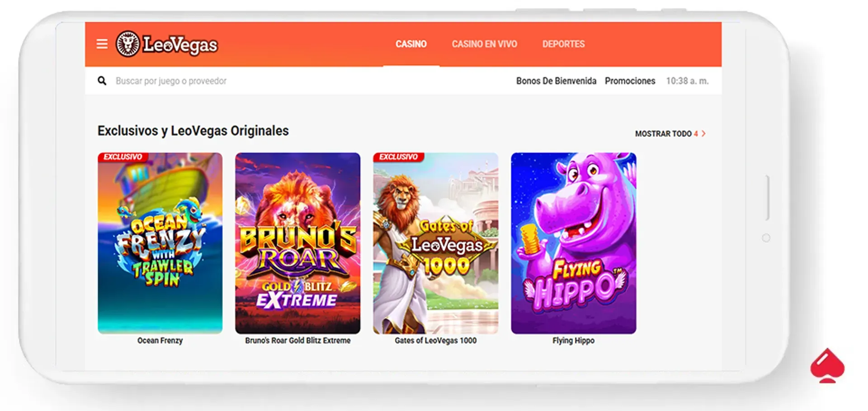Open the Bonos De Bienvenida link
Screen dimensions: 868x411
pyautogui.click(x=556, y=81)
